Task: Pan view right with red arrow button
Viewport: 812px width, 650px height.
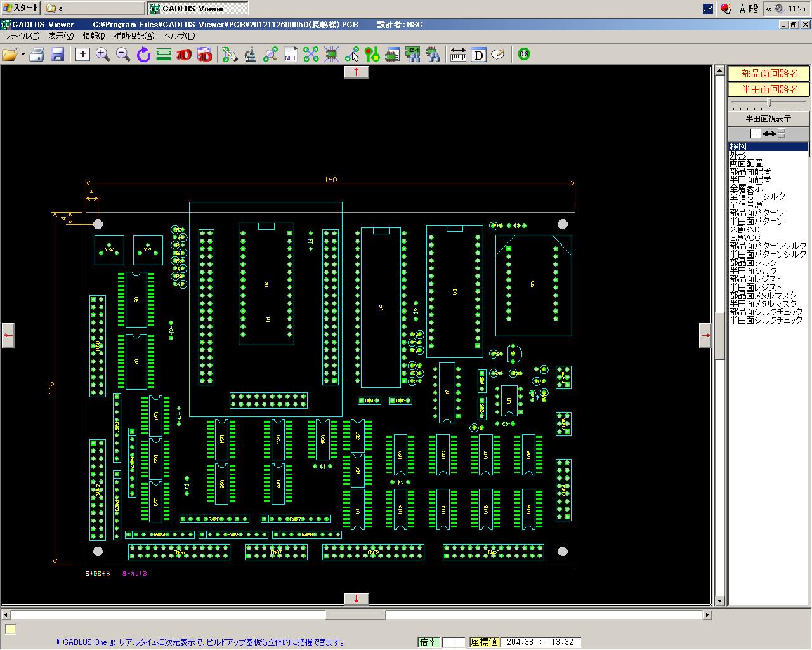Action: 705,335
